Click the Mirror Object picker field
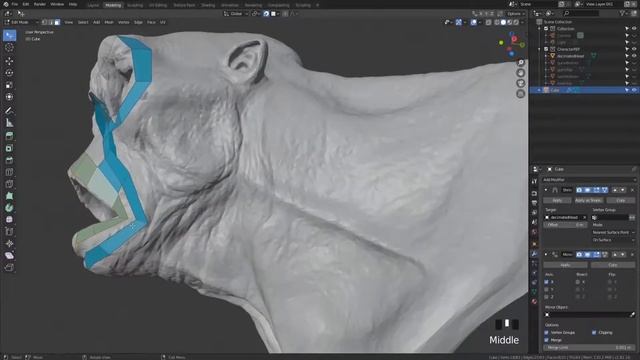Viewport: 640px width, 360px height. click(589, 315)
